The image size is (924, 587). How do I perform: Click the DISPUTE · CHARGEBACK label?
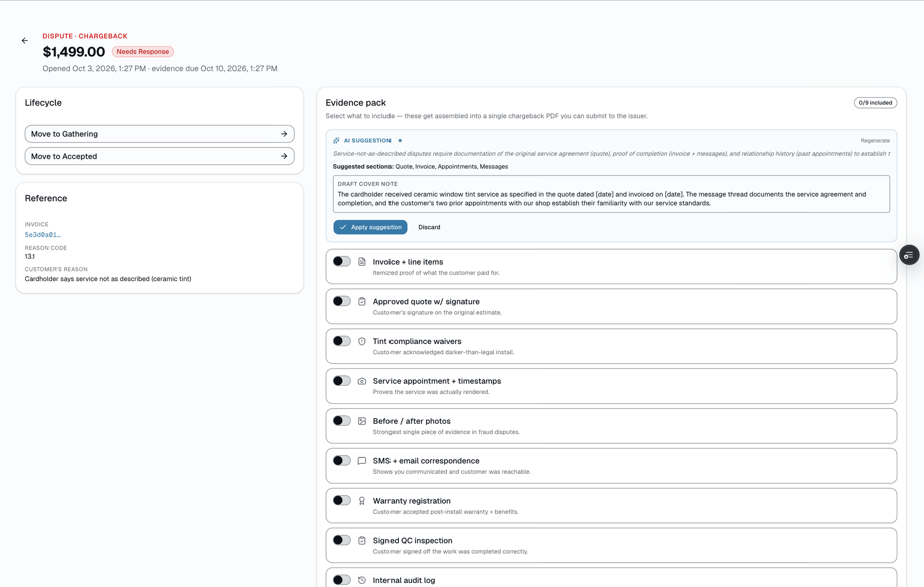(85, 36)
